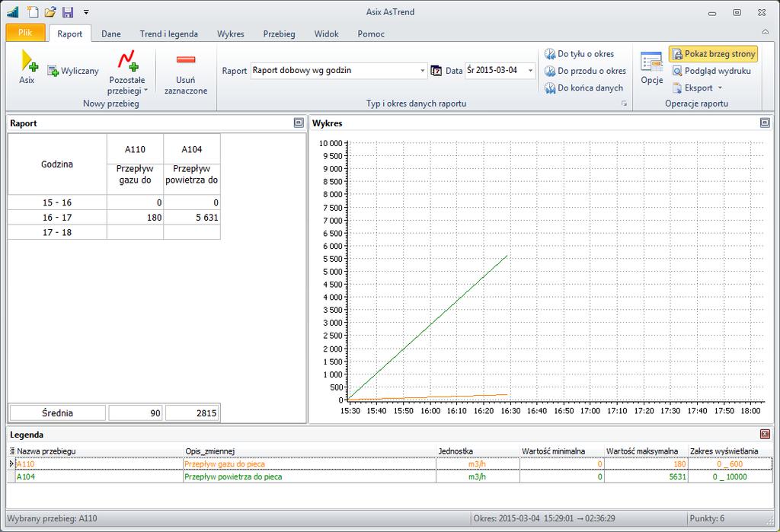
Task: Click the 0 _ 10000 display range cell
Action: pos(730,476)
